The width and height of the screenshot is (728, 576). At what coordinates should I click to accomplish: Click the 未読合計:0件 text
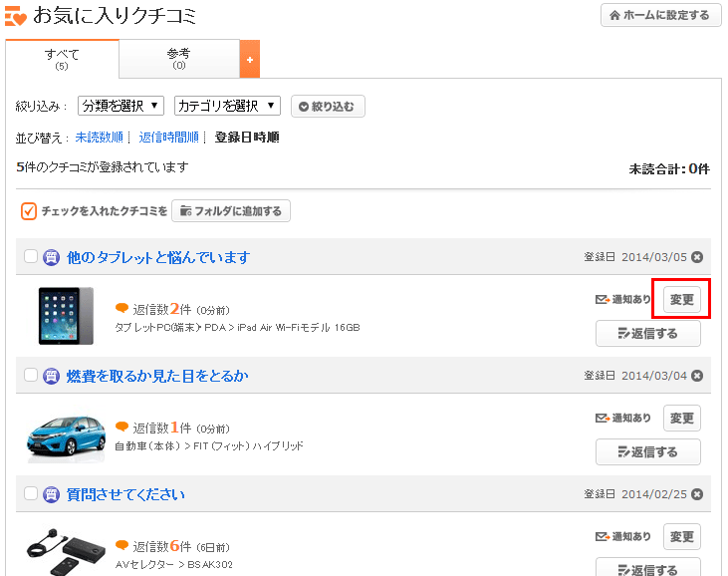pyautogui.click(x=669, y=169)
